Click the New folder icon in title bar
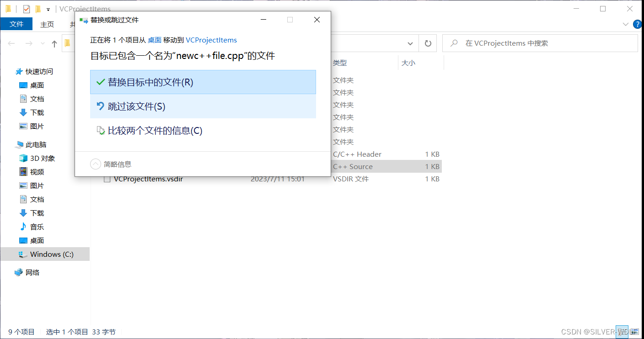 tap(38, 9)
